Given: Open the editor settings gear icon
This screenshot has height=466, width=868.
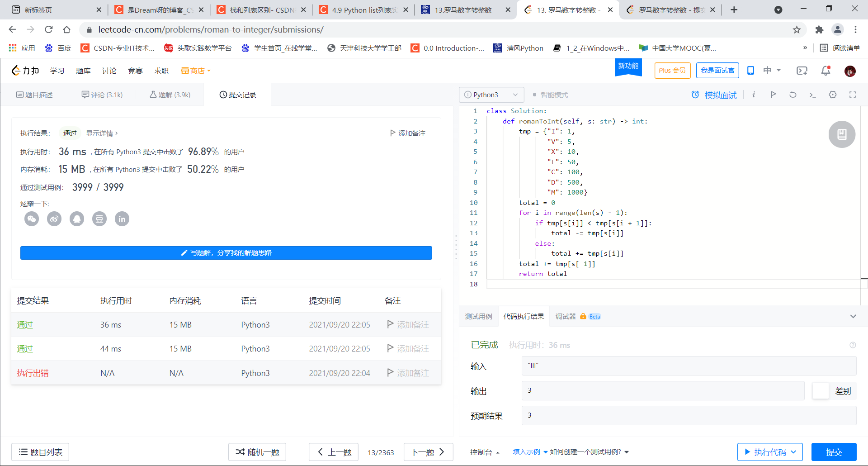Looking at the screenshot, I should coord(833,95).
